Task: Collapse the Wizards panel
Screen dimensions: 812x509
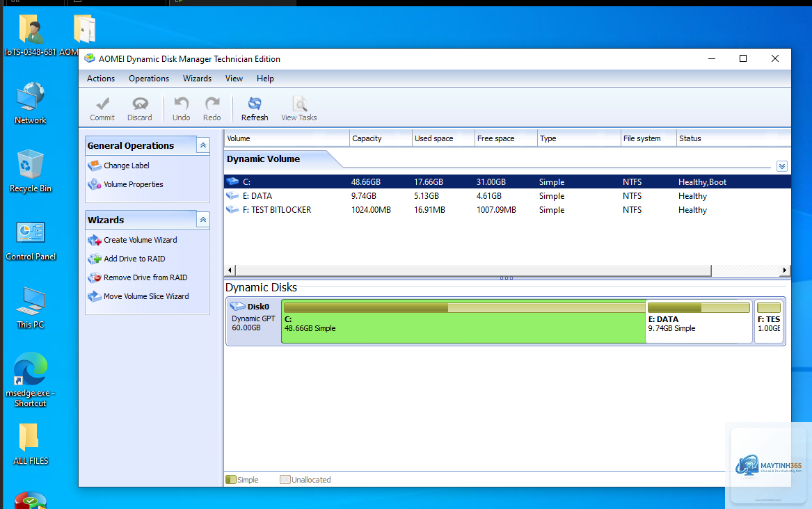Action: 203,220
